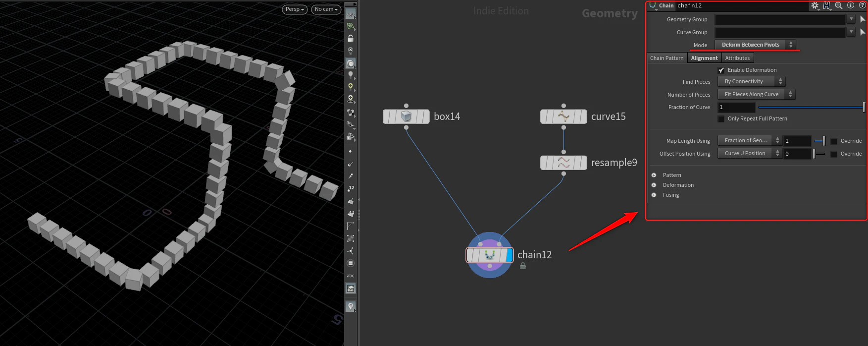Open the Curve Group dropdown arrow
The width and height of the screenshot is (868, 346).
click(851, 32)
